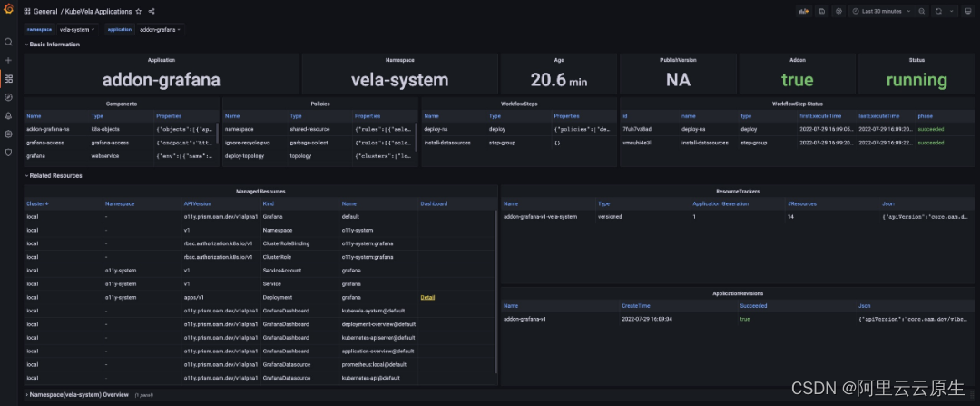Image resolution: width=980 pixels, height=406 pixels.
Task: Click the install-datasources cell in WorkflowSteps
Action: point(447,143)
